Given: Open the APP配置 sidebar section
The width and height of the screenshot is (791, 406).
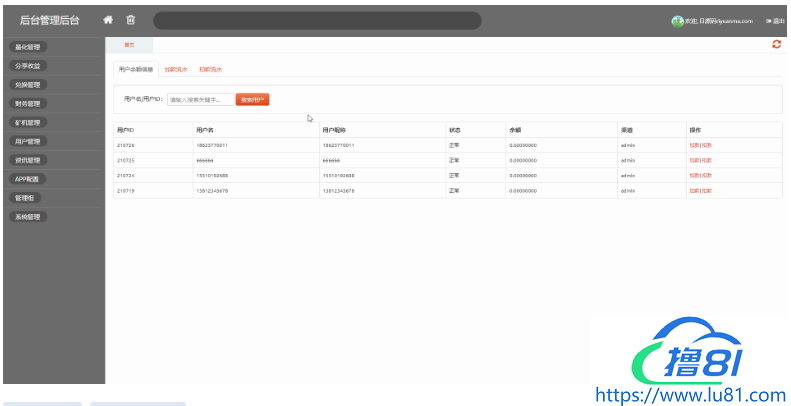Looking at the screenshot, I should 28,179.
